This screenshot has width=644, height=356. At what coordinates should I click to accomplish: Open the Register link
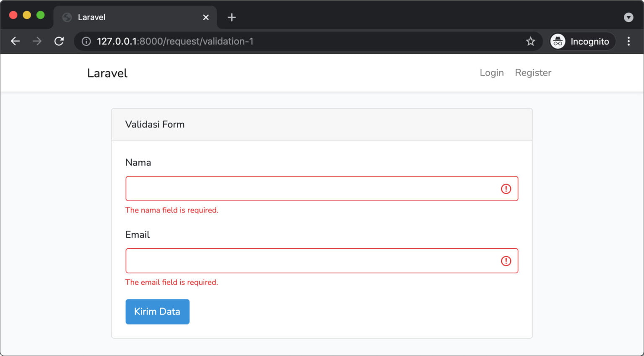[x=533, y=73]
